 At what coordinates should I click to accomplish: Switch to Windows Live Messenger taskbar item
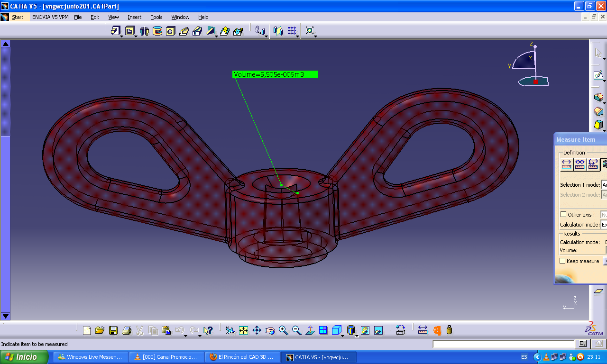pos(90,357)
